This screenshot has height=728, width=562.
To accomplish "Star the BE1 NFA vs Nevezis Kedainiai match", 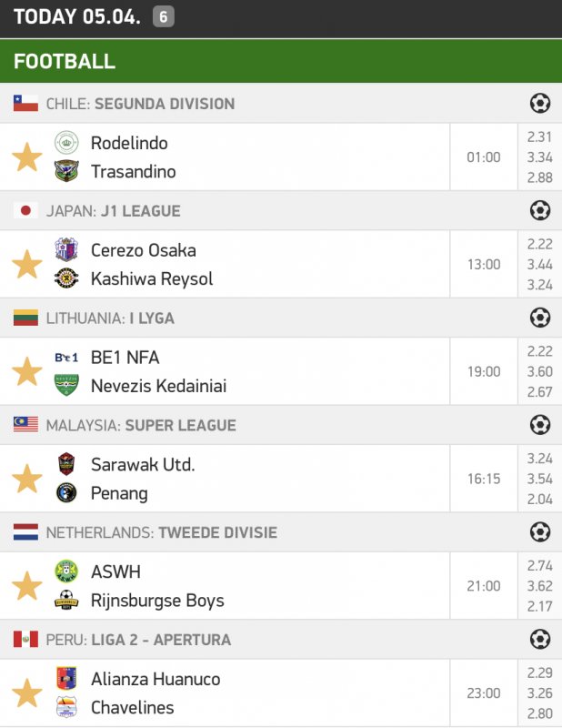I will pos(26,371).
